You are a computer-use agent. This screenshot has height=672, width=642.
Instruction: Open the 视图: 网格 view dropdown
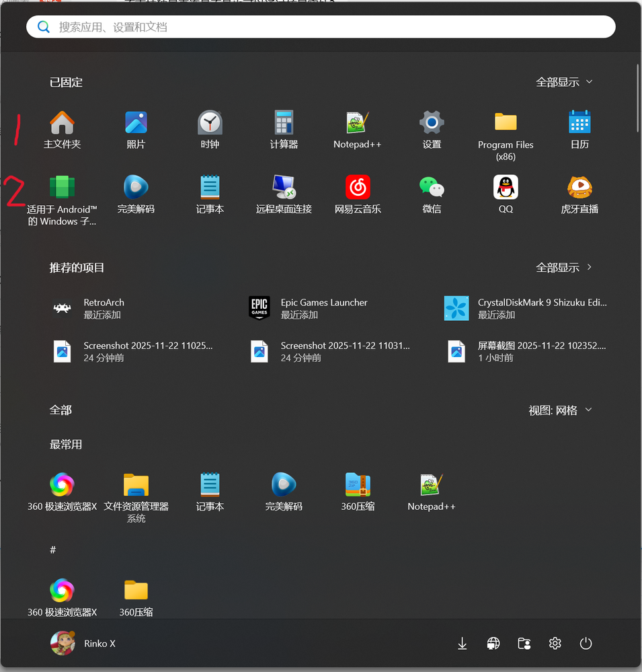[x=561, y=410]
